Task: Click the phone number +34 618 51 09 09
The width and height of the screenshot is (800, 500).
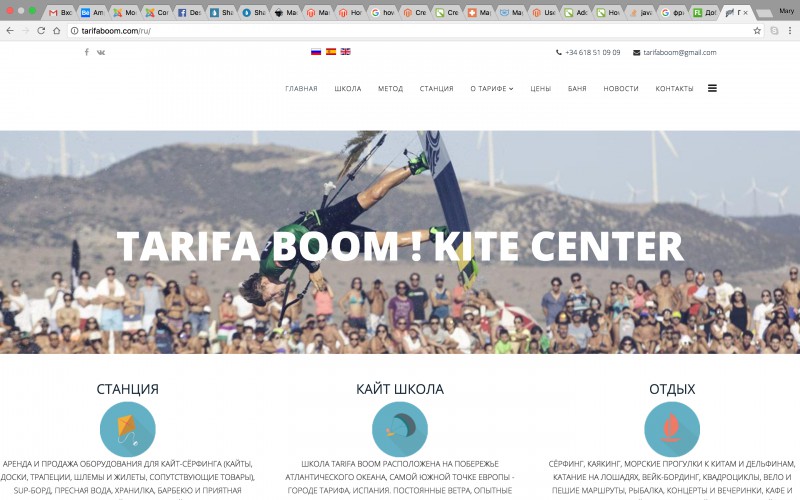Action: (592, 53)
